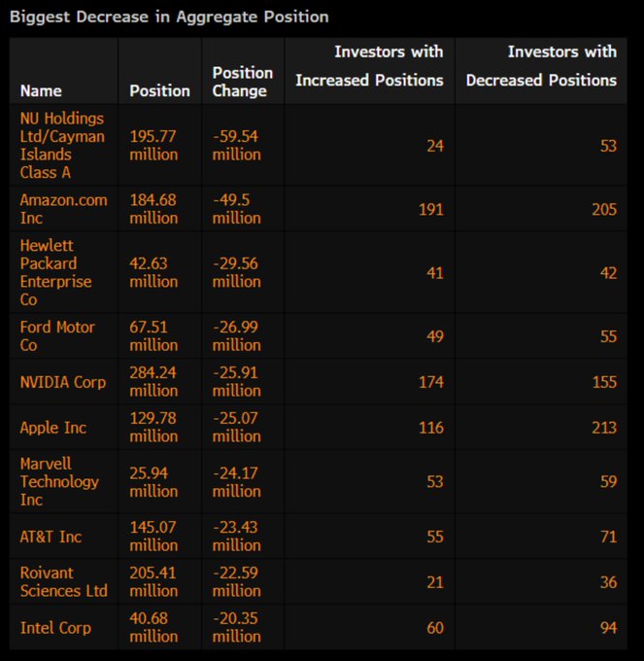
Task: Click decreased-positions value 55 for Ford Motor
Action: [x=609, y=336]
